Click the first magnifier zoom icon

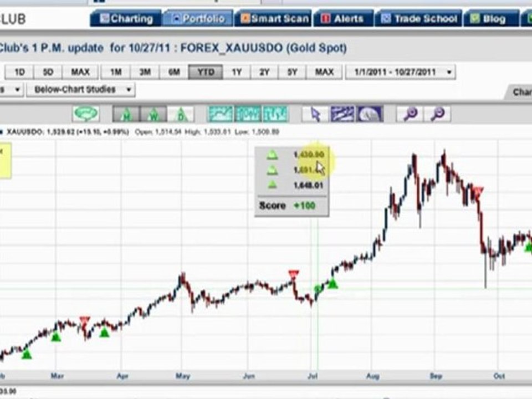(410, 114)
